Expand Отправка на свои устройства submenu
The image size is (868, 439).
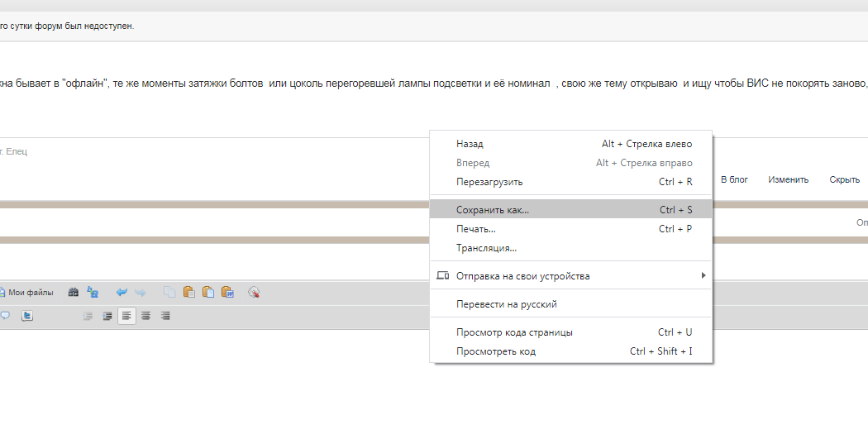570,275
